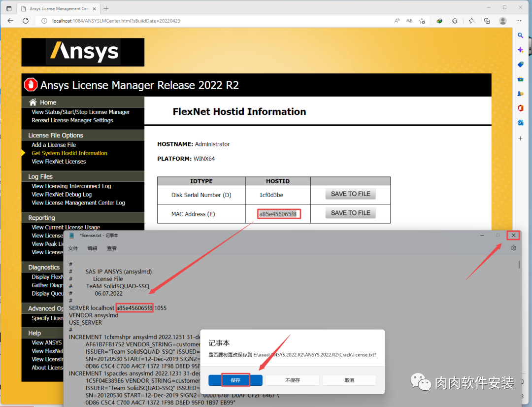This screenshot has width=532, height=407.
Task: Open View Licensing Interconnect Log
Action: (x=71, y=186)
